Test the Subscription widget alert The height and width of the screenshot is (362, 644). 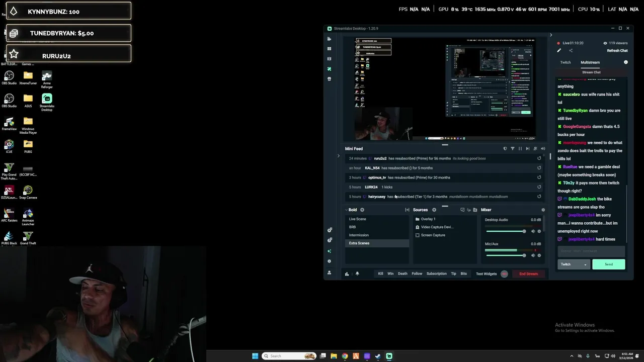click(x=437, y=274)
